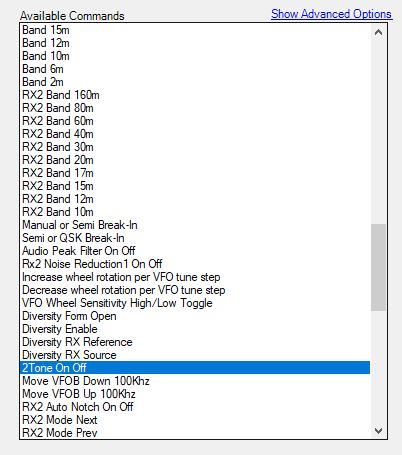Pick Diversity RX Reference entry
The height and width of the screenshot is (455, 402).
195,342
